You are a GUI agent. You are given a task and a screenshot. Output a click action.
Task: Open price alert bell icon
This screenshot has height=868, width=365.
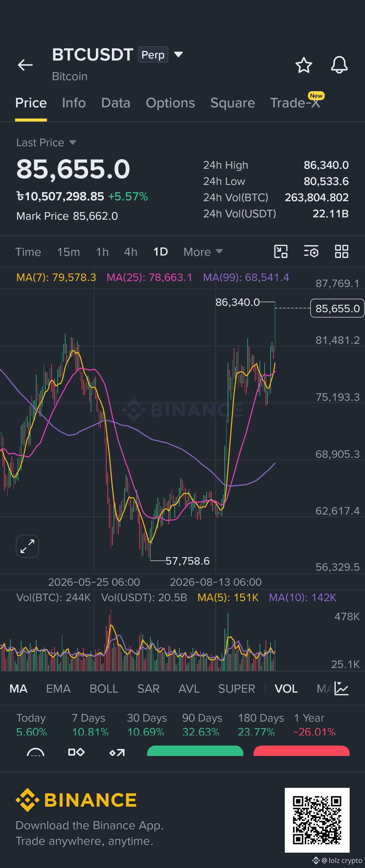click(x=339, y=65)
